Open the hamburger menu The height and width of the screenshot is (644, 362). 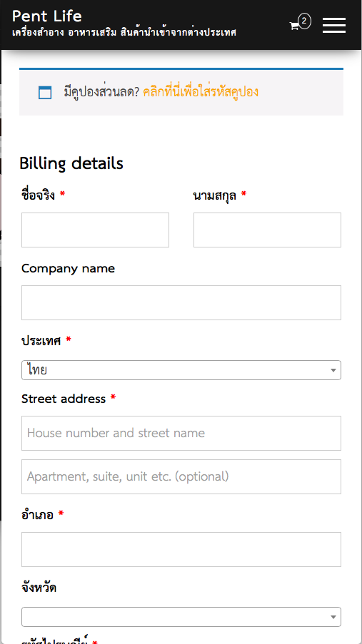pyautogui.click(x=334, y=26)
